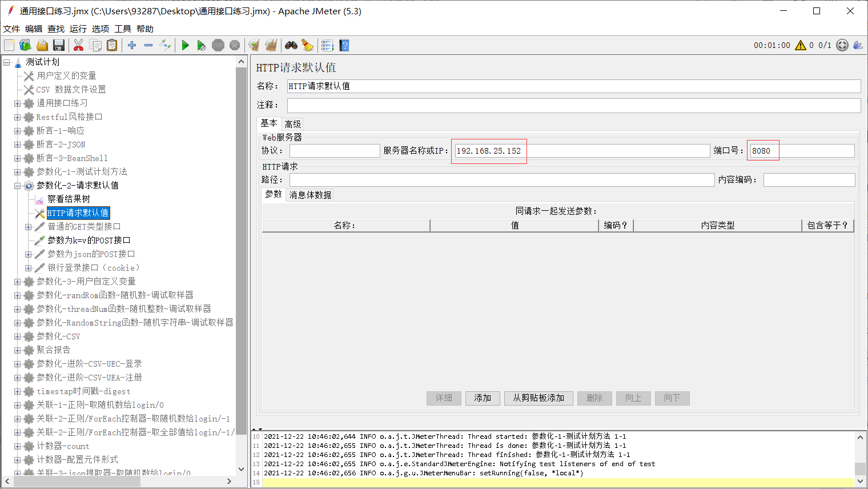
Task: Click the 向下 button
Action: coord(672,398)
